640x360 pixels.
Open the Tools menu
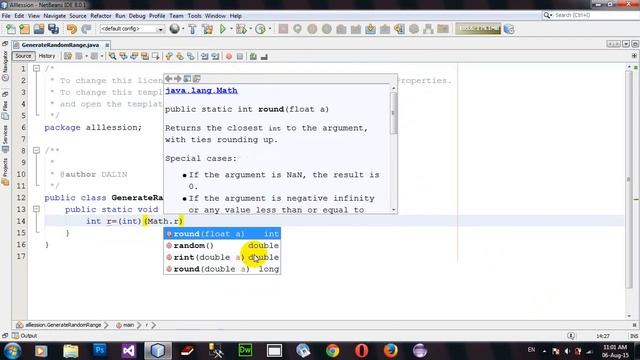pos(195,16)
